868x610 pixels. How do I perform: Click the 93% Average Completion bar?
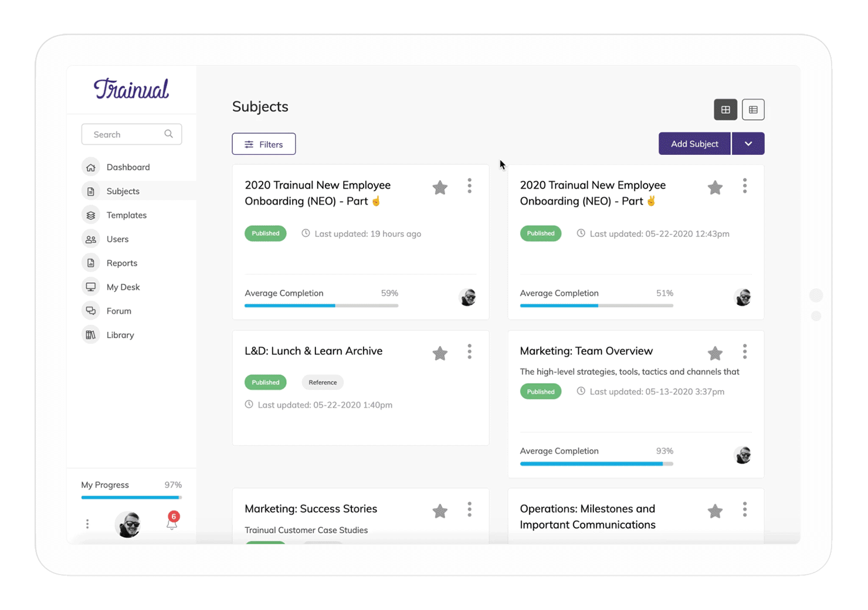pos(596,463)
